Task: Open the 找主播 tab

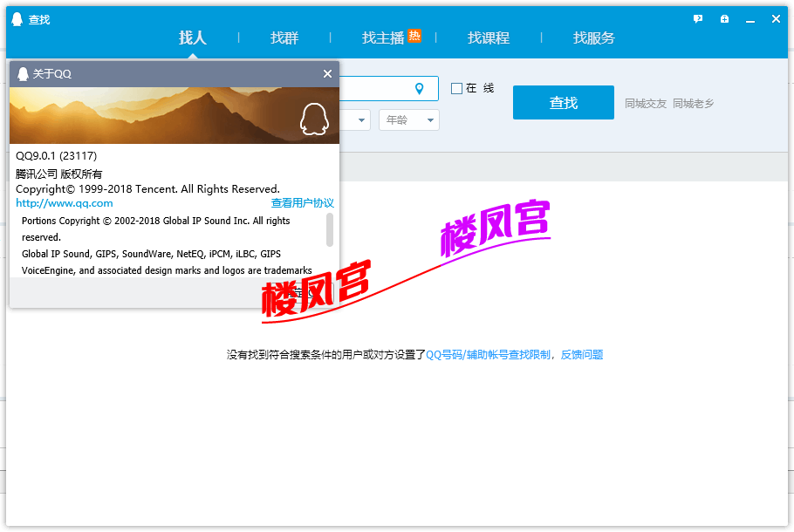Action: pyautogui.click(x=383, y=38)
